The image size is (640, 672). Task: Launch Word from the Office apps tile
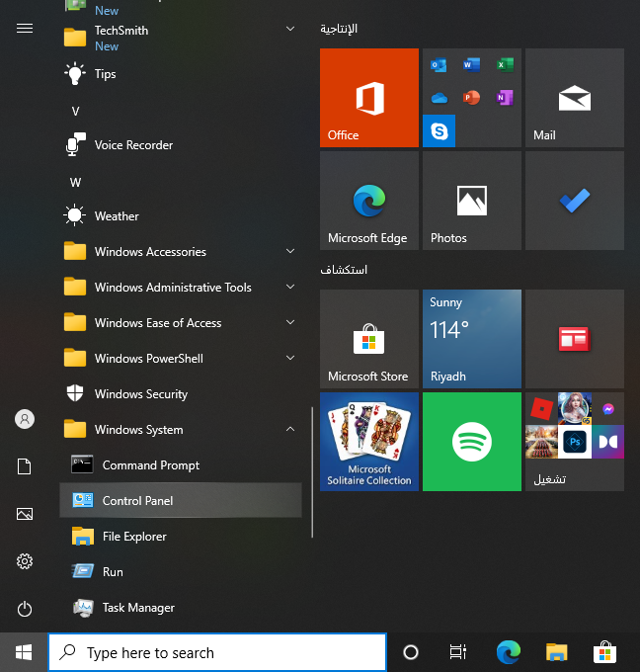click(x=471, y=65)
